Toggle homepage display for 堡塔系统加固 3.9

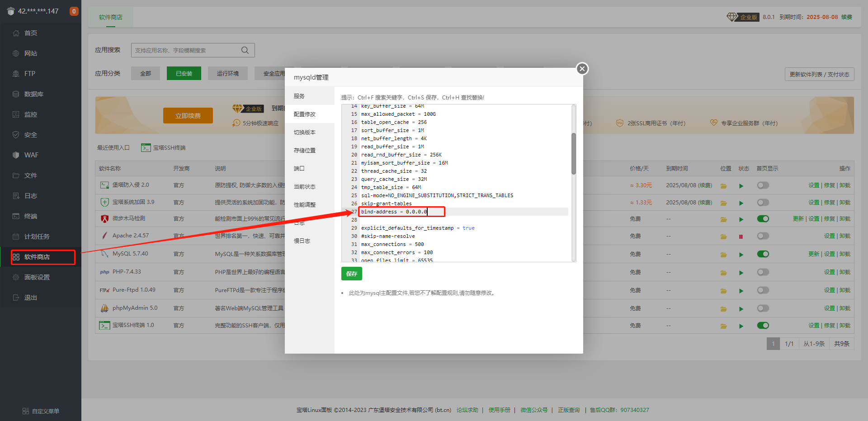(763, 203)
